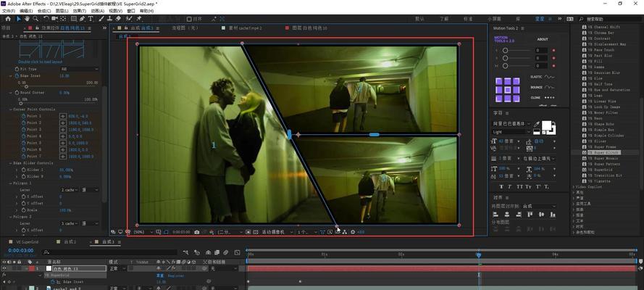Select the Rectangle shape tool
The height and width of the screenshot is (290, 644).
coord(73,19)
